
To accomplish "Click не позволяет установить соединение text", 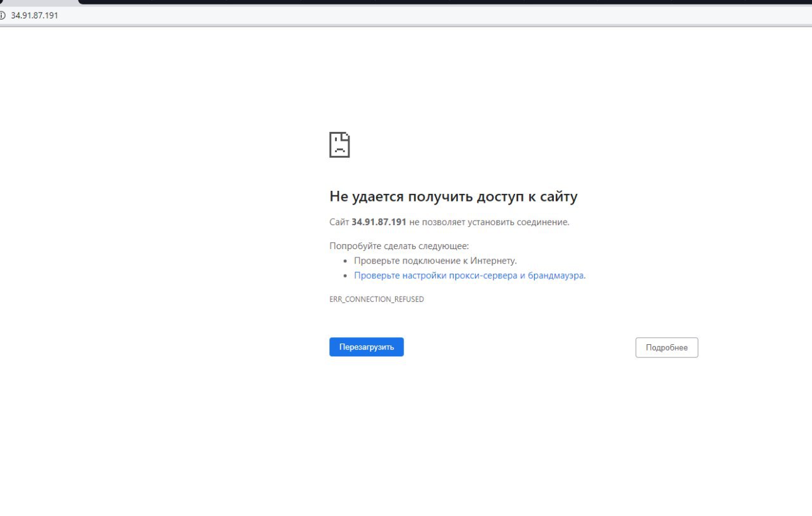I will (489, 222).
